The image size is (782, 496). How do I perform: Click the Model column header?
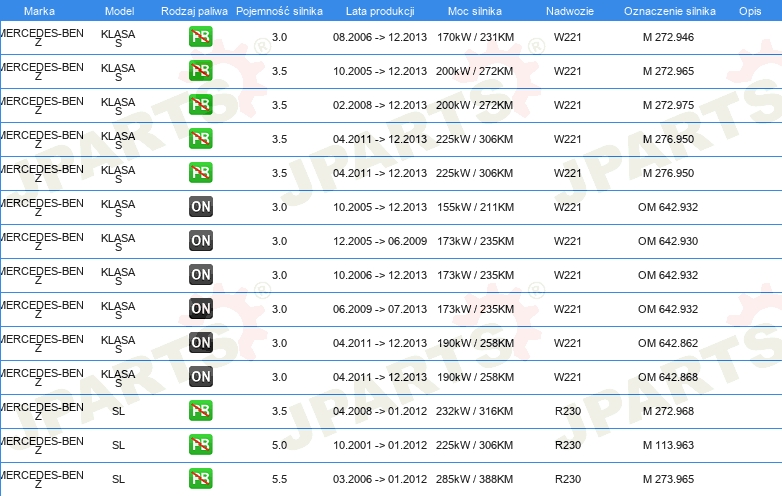click(x=119, y=11)
